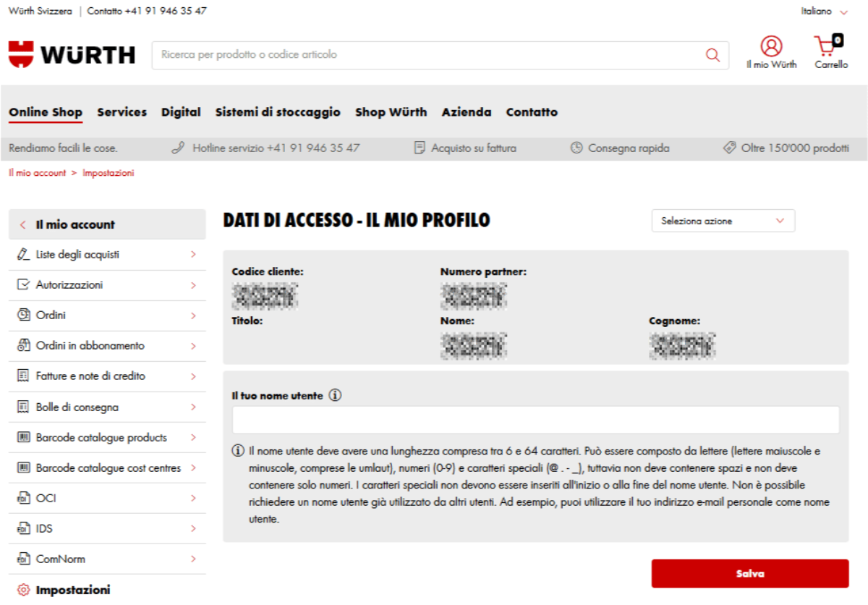
Task: Open the Azienda menu
Action: (467, 112)
